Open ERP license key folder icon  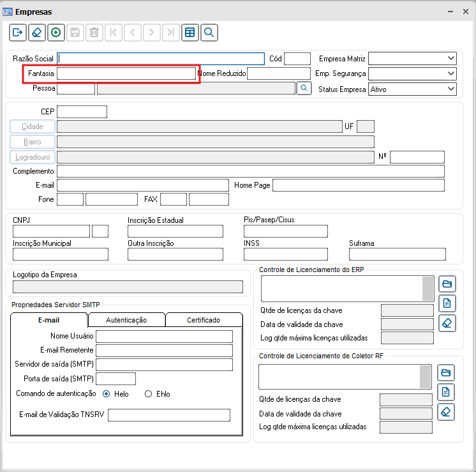click(x=447, y=284)
